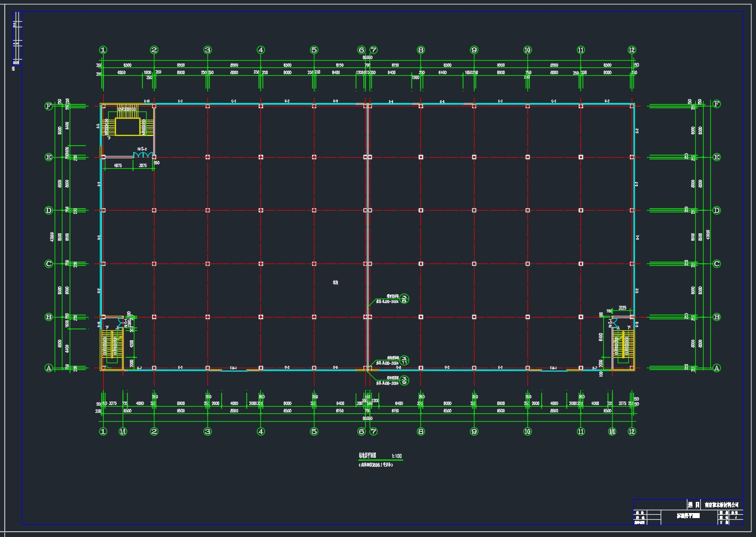
Task: Click the top axis bubble numbered 12
Action: coord(632,50)
